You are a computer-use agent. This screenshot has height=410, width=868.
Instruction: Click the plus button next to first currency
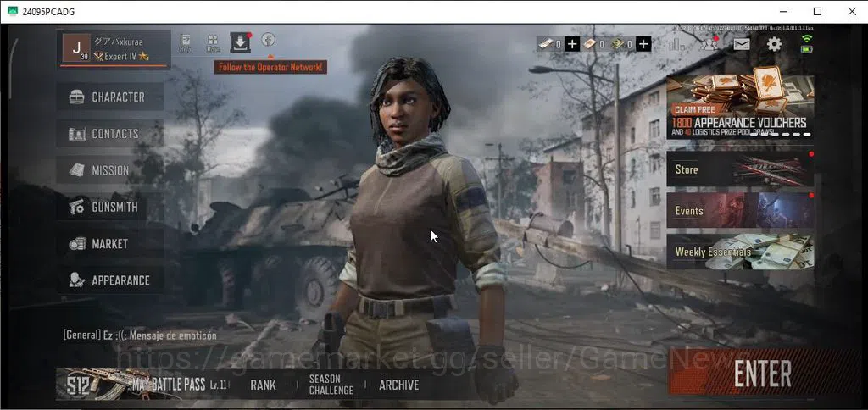click(572, 44)
